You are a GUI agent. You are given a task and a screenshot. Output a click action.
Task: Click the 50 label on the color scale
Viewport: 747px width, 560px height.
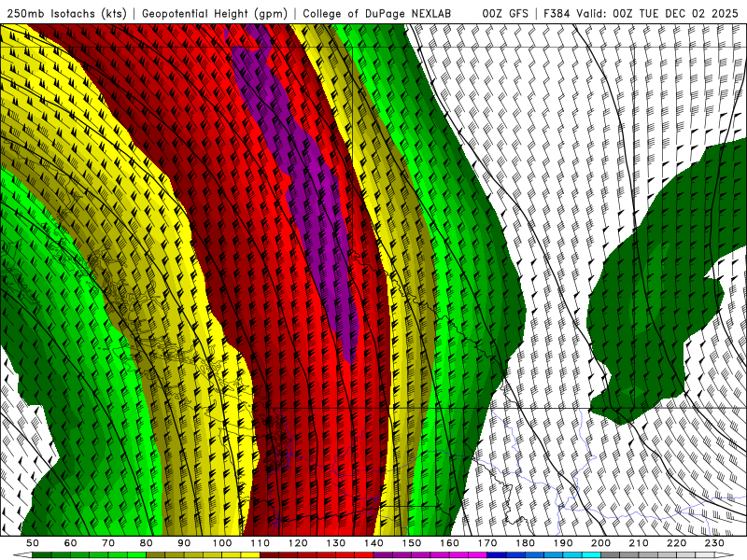[33, 543]
